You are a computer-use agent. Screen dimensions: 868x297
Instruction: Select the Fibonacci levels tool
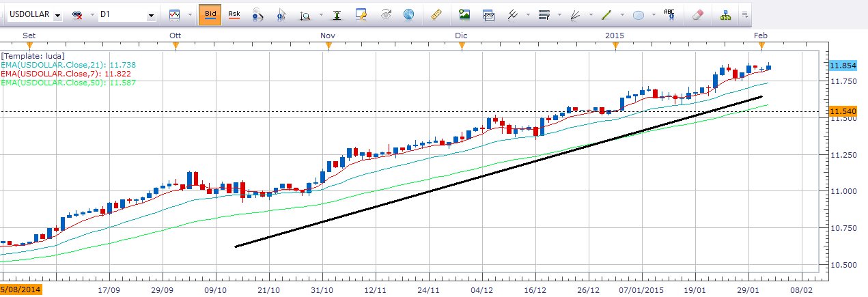tap(544, 14)
